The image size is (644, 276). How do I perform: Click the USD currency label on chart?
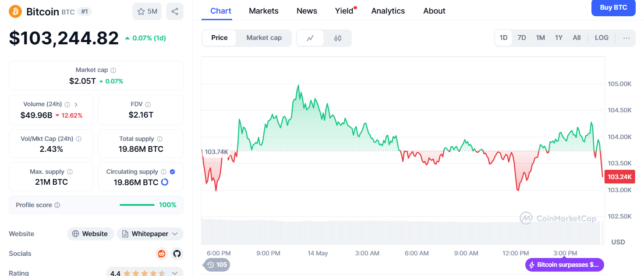coord(618,242)
